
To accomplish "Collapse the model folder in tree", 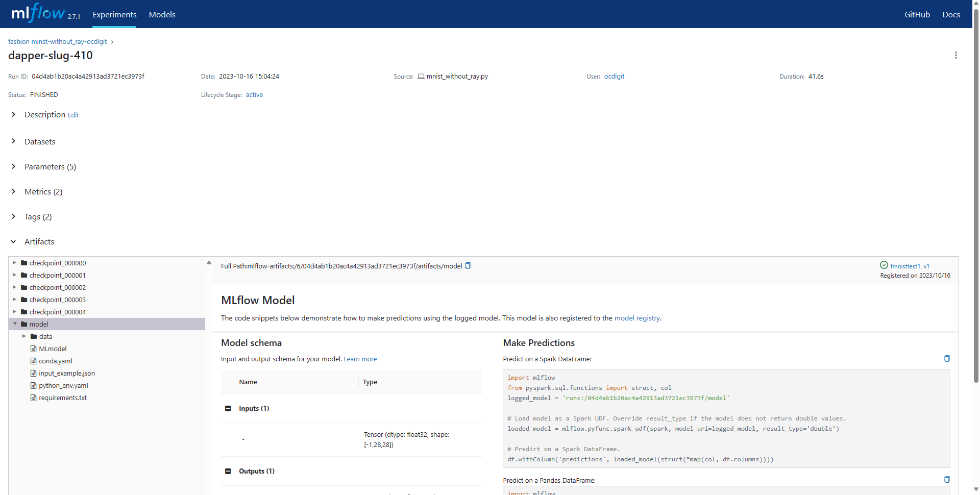I will point(15,324).
